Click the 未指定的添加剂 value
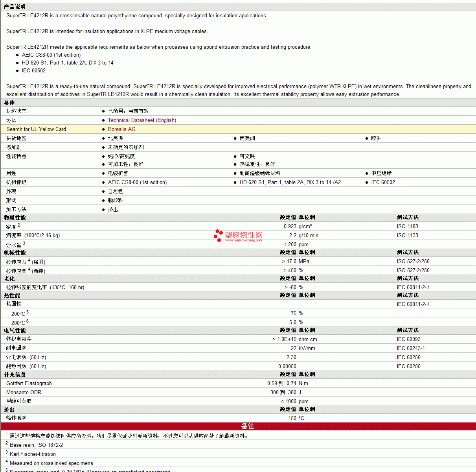The image size is (476, 472). tap(126, 147)
